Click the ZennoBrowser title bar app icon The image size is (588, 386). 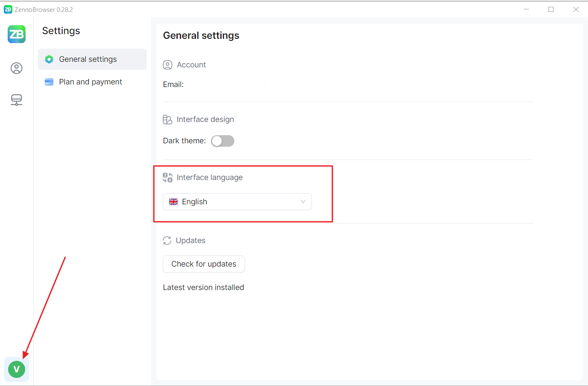8,9
